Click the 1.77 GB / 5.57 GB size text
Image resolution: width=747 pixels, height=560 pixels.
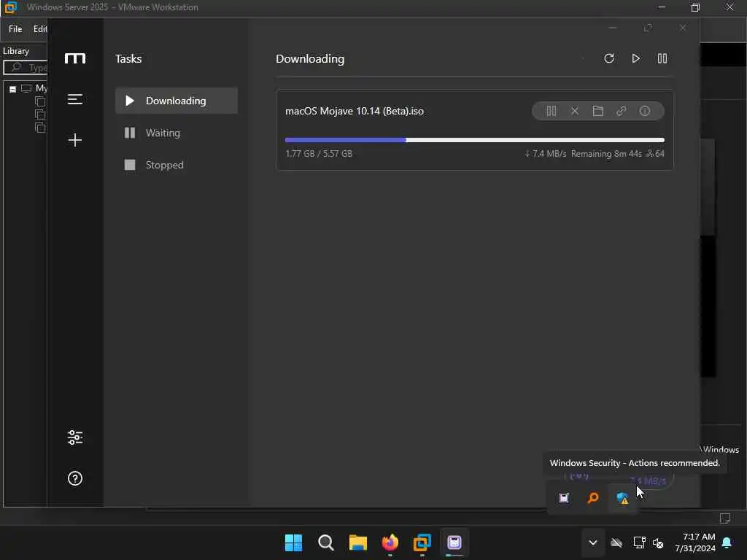click(x=319, y=153)
